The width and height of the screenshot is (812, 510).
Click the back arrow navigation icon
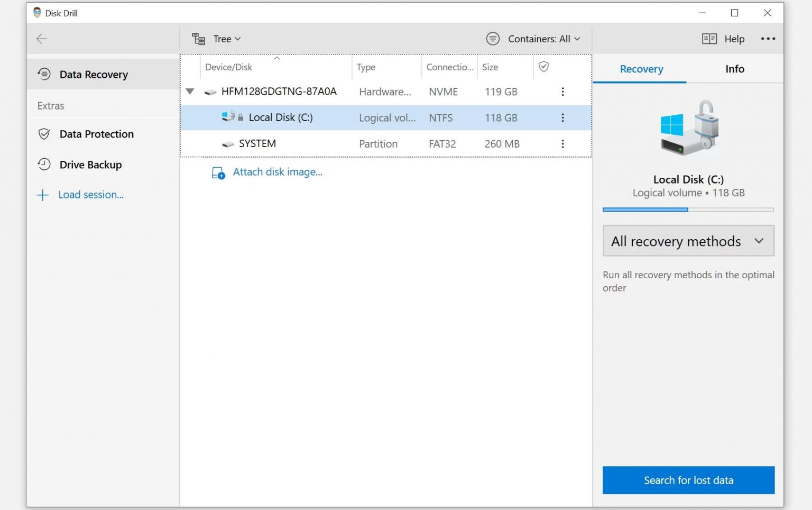pyautogui.click(x=41, y=39)
